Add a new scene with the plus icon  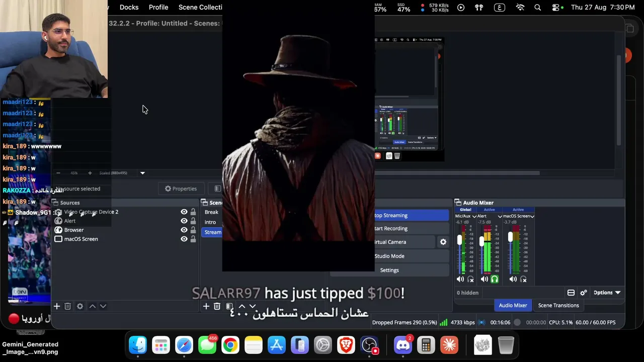(206, 306)
